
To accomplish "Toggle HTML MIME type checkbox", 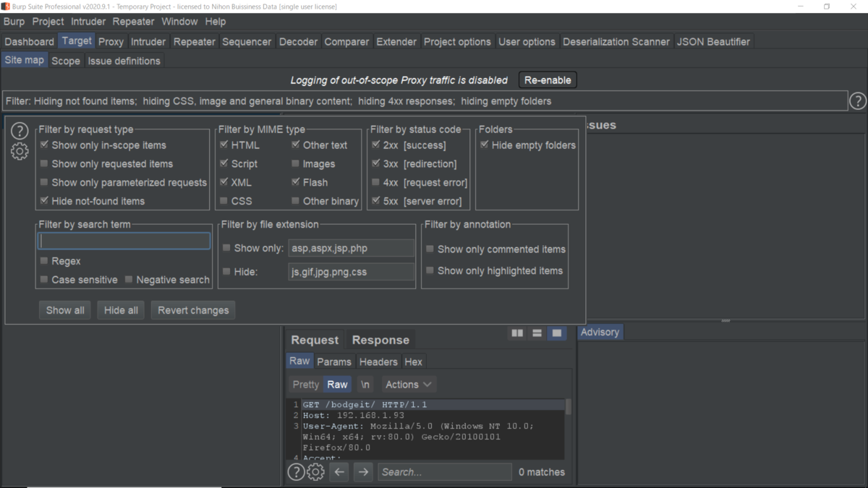I will [224, 145].
